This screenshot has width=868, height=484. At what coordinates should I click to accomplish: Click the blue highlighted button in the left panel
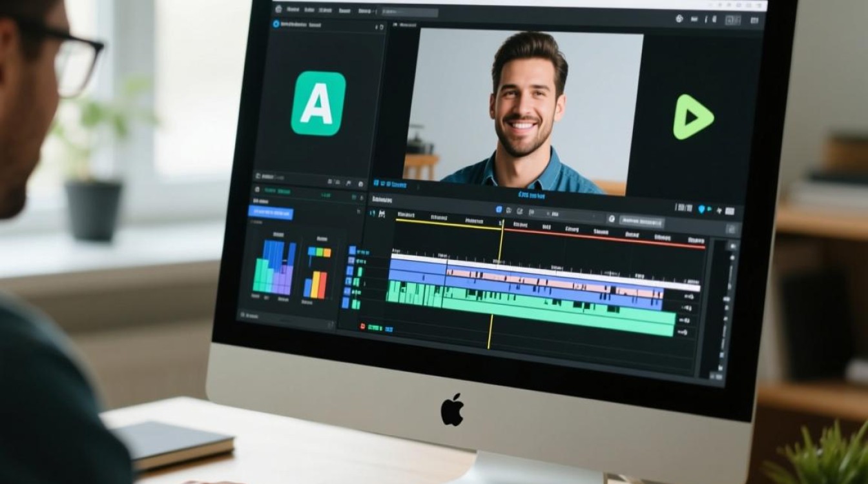(x=270, y=212)
